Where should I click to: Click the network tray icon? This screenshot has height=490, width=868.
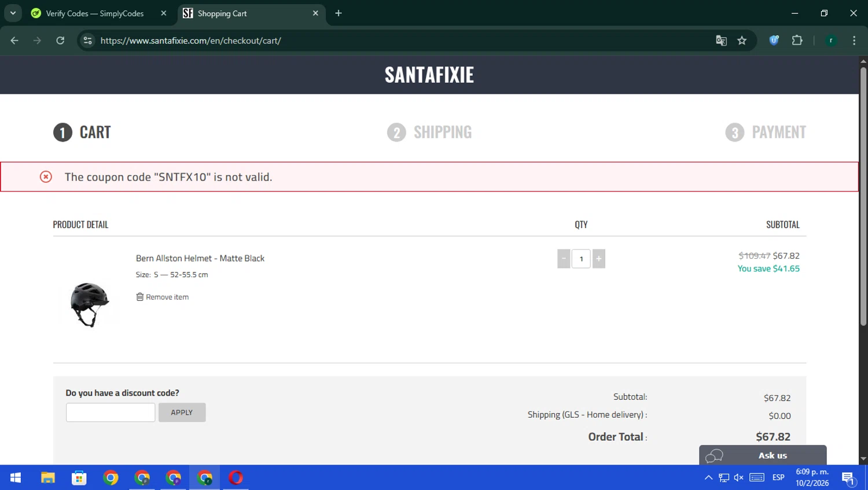pos(724,477)
